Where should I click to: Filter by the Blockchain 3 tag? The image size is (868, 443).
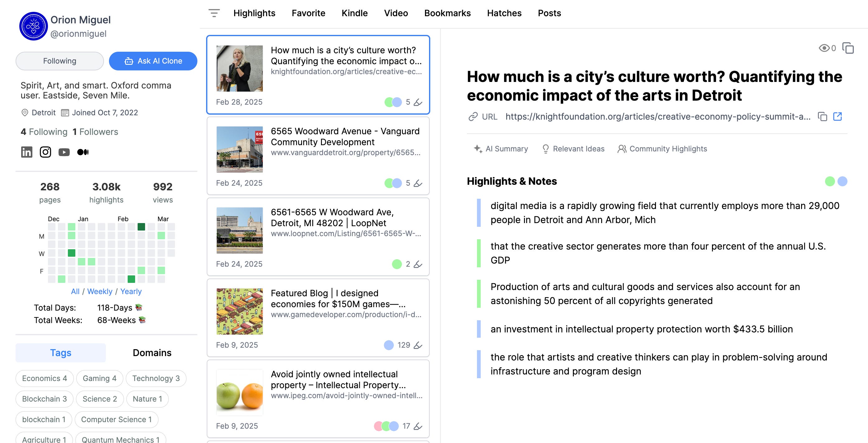point(45,399)
